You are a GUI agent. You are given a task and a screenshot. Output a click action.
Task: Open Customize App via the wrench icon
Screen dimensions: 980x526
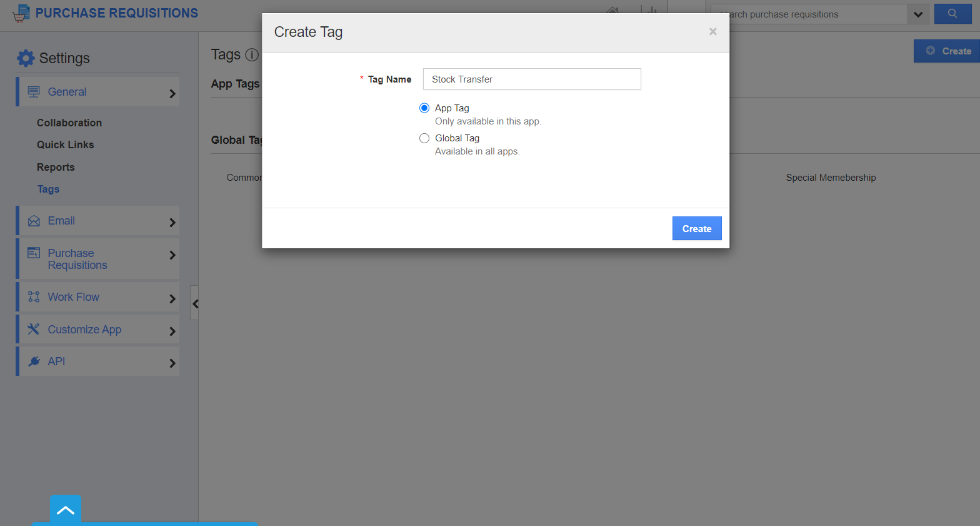click(34, 328)
